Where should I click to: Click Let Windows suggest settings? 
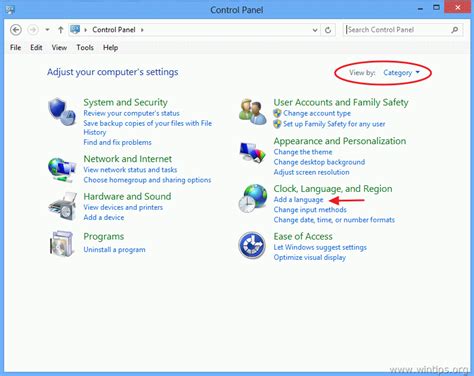[320, 247]
